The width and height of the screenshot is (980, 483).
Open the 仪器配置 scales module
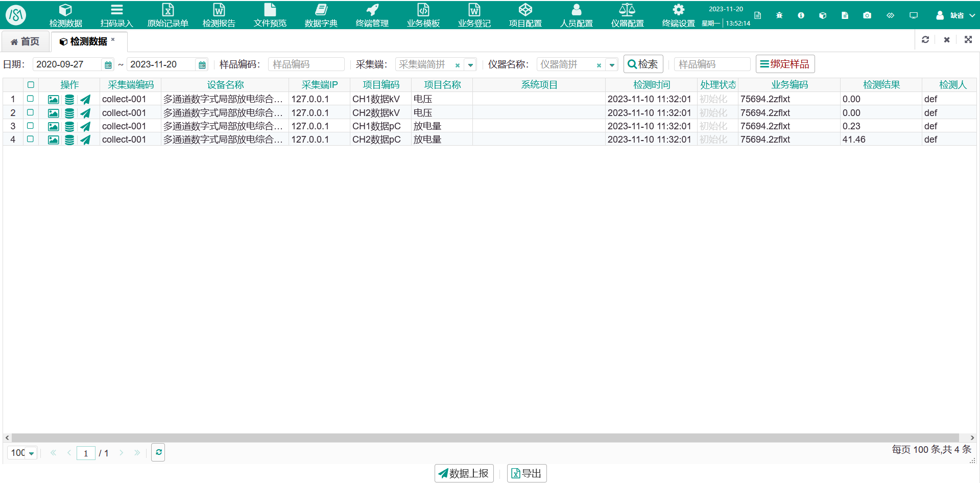[x=627, y=15]
